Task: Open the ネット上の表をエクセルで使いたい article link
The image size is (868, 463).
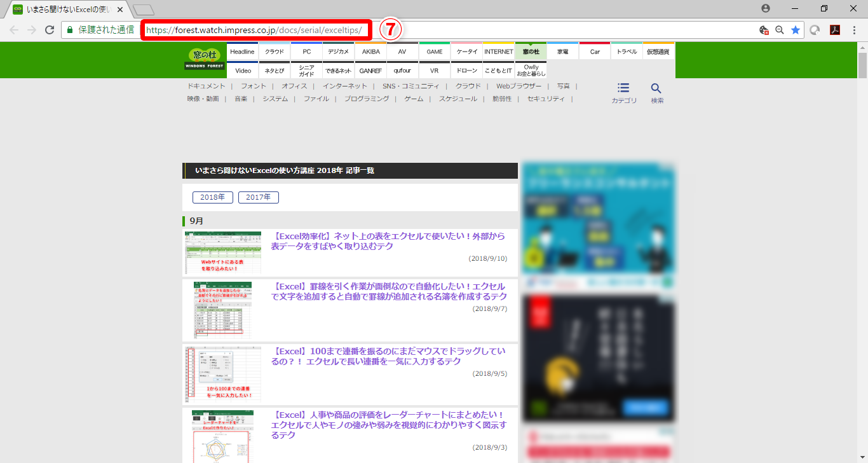Action: click(388, 241)
